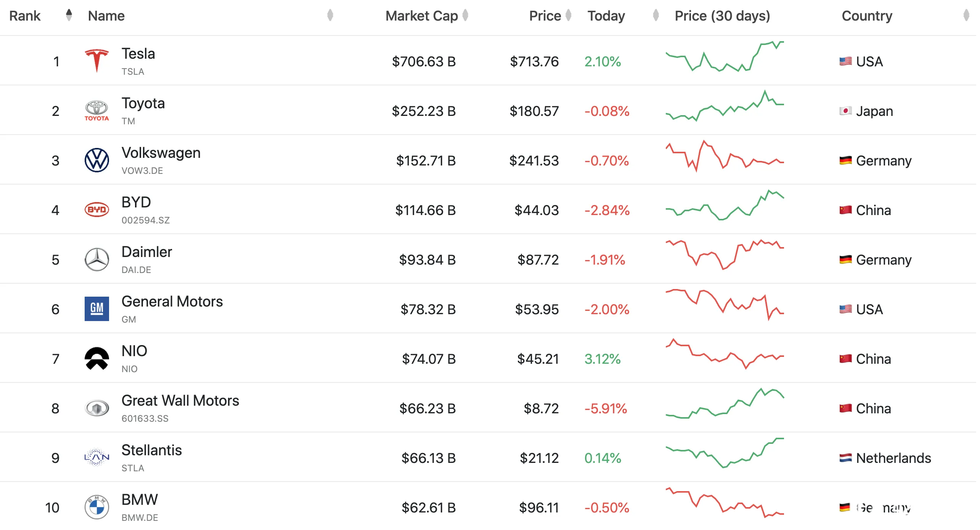This screenshot has width=980, height=530.
Task: Open the Great Wall Motors link
Action: [x=180, y=400]
